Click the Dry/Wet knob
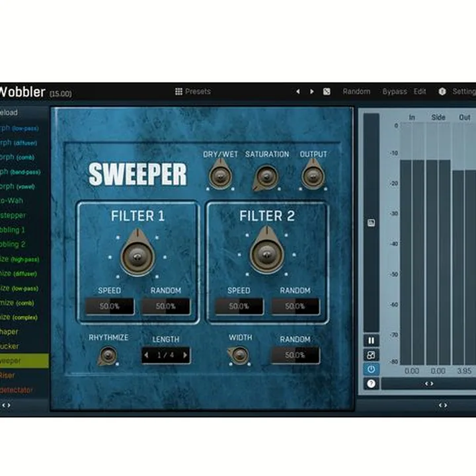The height and width of the screenshot is (476, 476). [x=220, y=175]
